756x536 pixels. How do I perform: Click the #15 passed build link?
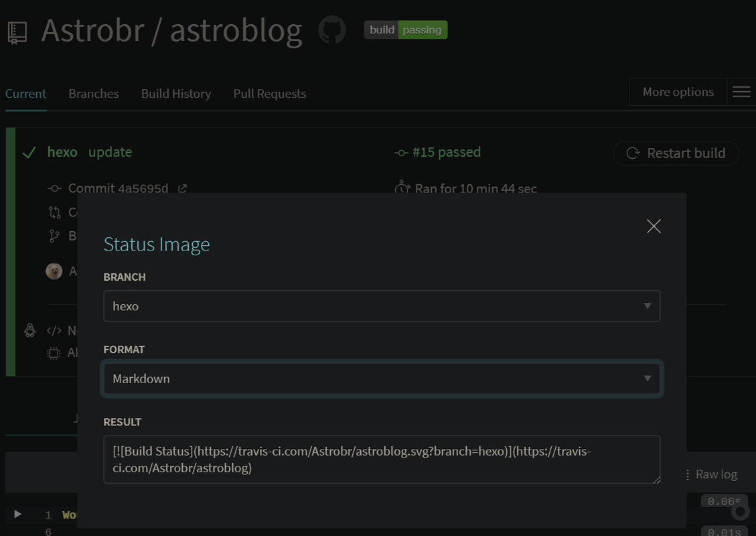447,153
